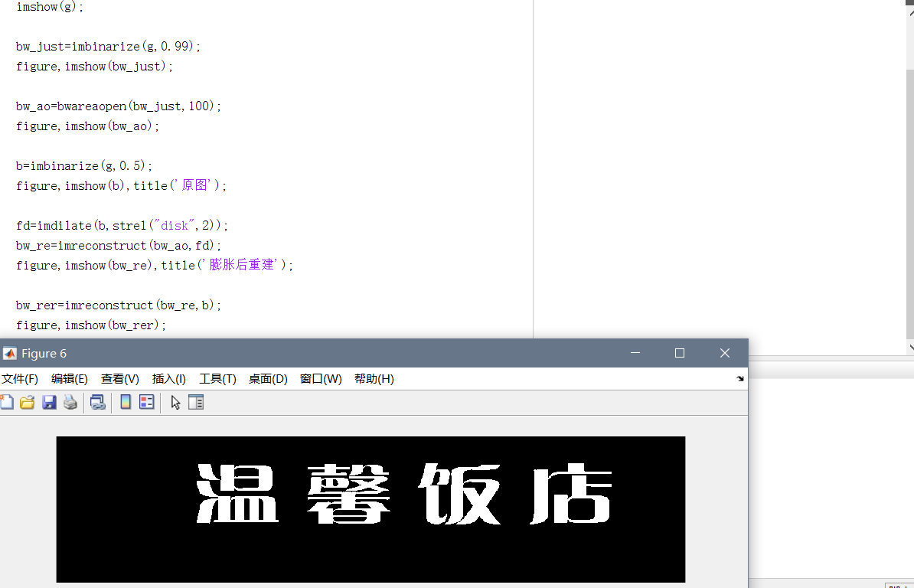The width and height of the screenshot is (914, 588).
Task: Select the Link Plot icon
Action: pyautogui.click(x=97, y=402)
